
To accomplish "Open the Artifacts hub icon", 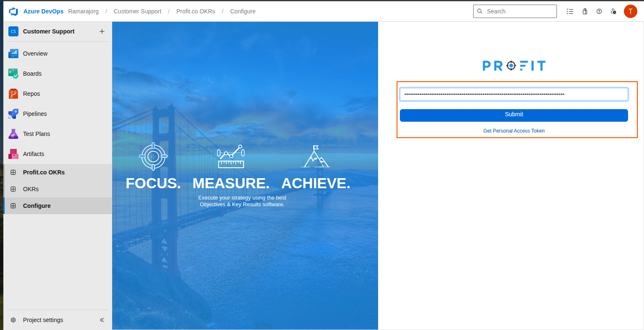I will [13, 154].
